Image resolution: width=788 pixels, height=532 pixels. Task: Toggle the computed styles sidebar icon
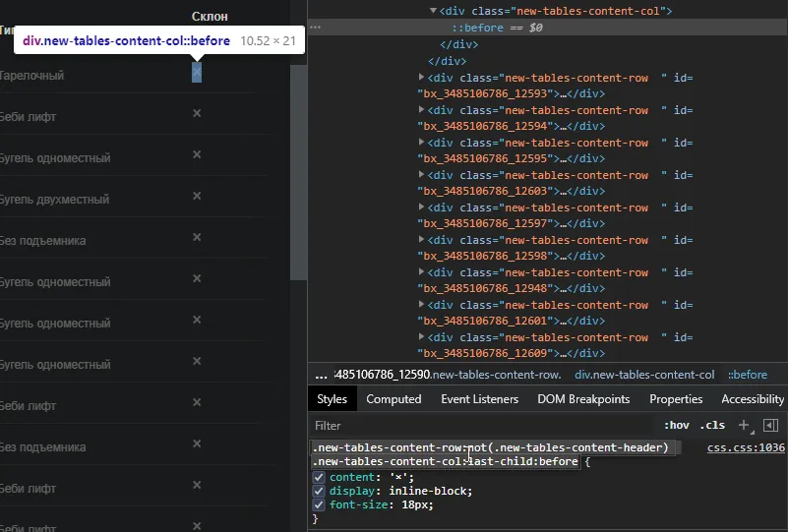coord(770,426)
